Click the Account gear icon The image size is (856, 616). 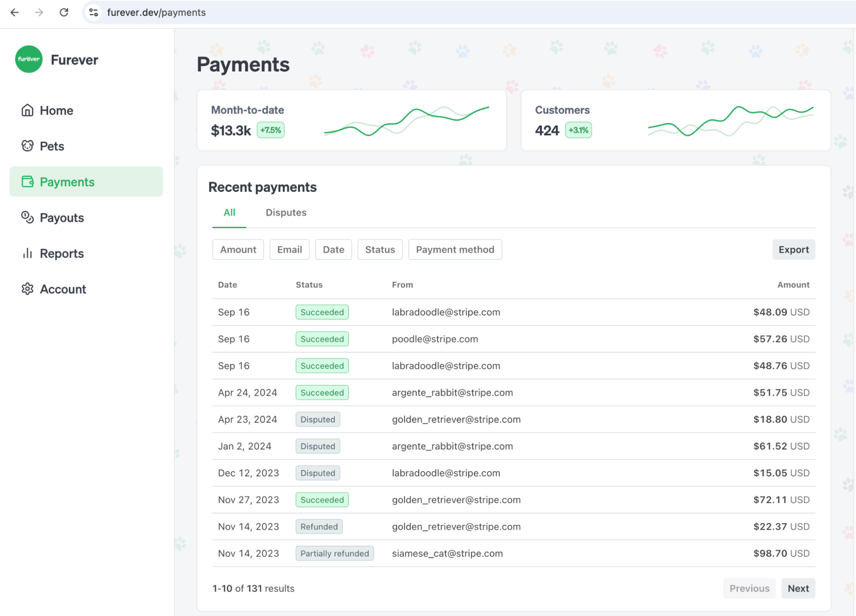pos(27,289)
